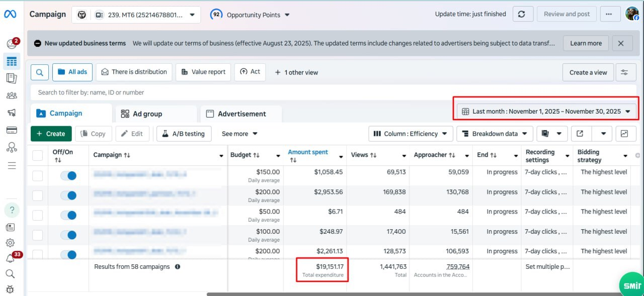Click the export icon next to Breakdown data
This screenshot has width=644, height=296.
tap(580, 134)
